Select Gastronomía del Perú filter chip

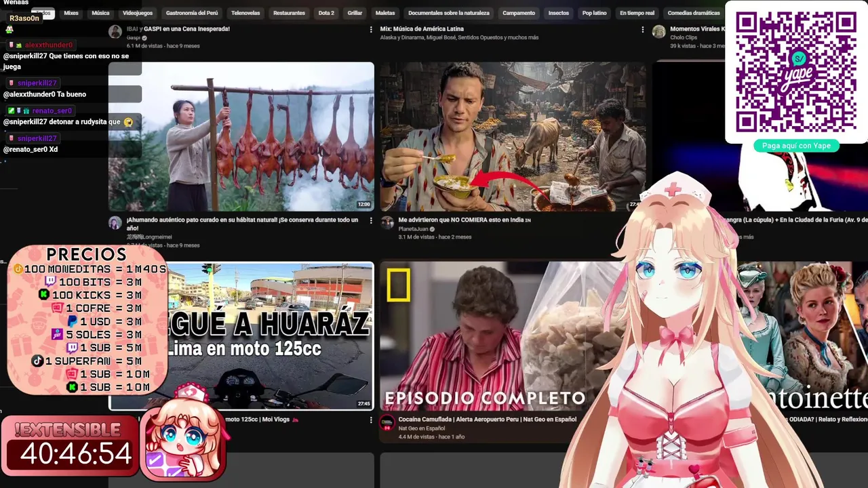[x=192, y=13]
